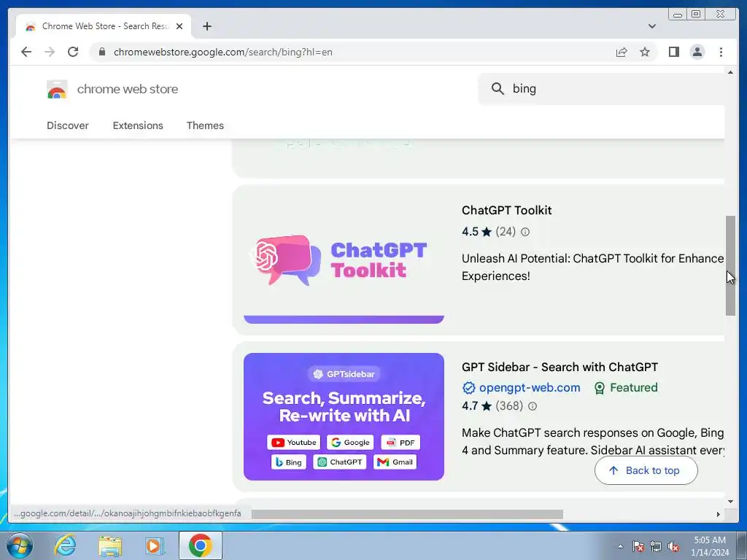Viewport: 747px width, 560px height.
Task: Show rating info for GPT Sidebar
Action: [x=533, y=406]
